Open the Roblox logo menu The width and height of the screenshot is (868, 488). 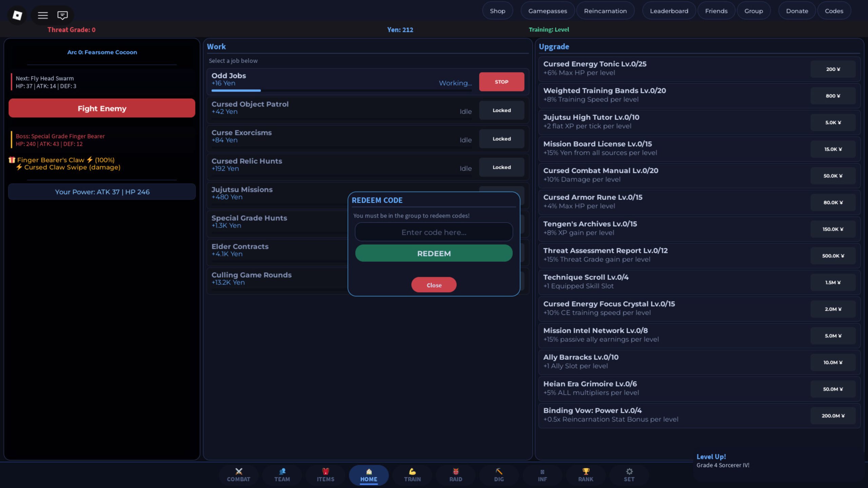[17, 15]
